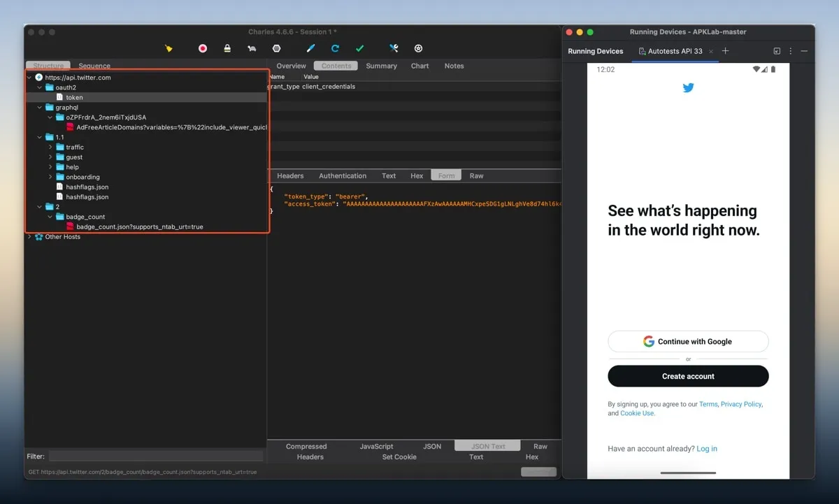
Task: Click the hexagon Breakpoints icon
Action: (276, 48)
